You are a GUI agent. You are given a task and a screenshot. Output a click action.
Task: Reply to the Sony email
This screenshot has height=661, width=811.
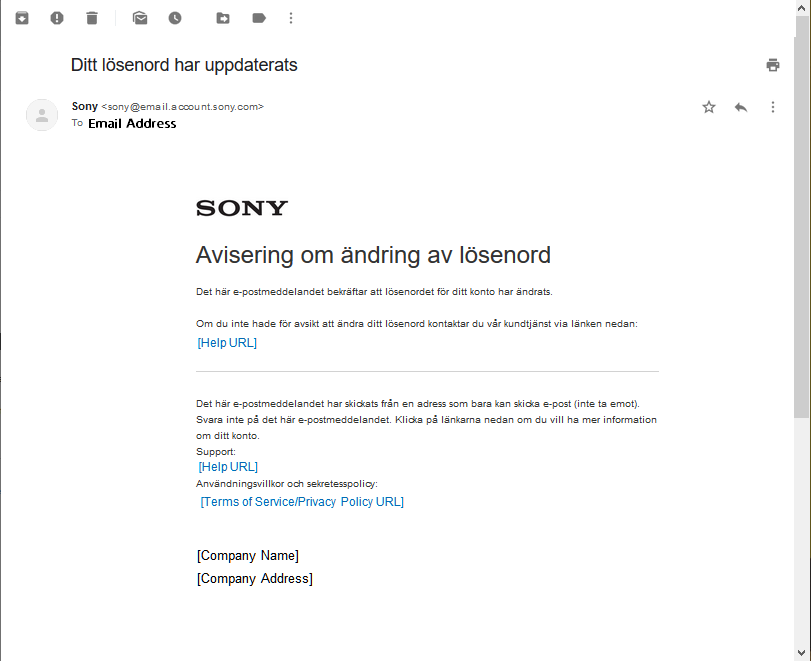coord(741,107)
